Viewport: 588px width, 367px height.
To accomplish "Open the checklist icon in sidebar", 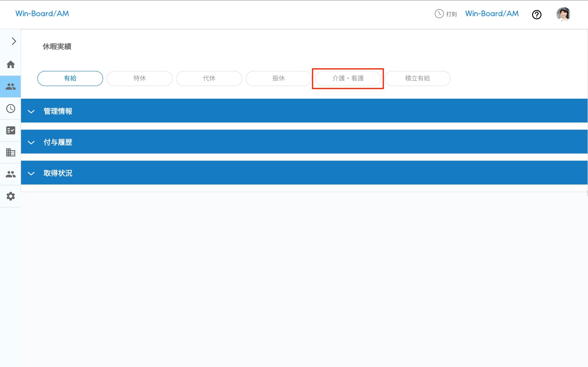I will [x=10, y=130].
